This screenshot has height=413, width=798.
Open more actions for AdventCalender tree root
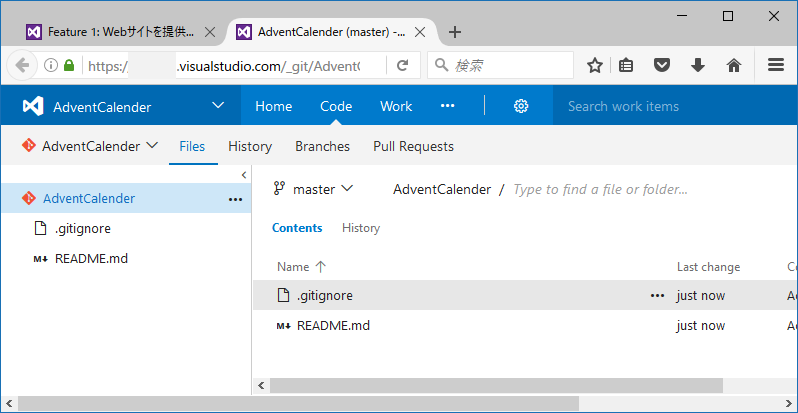click(x=235, y=199)
